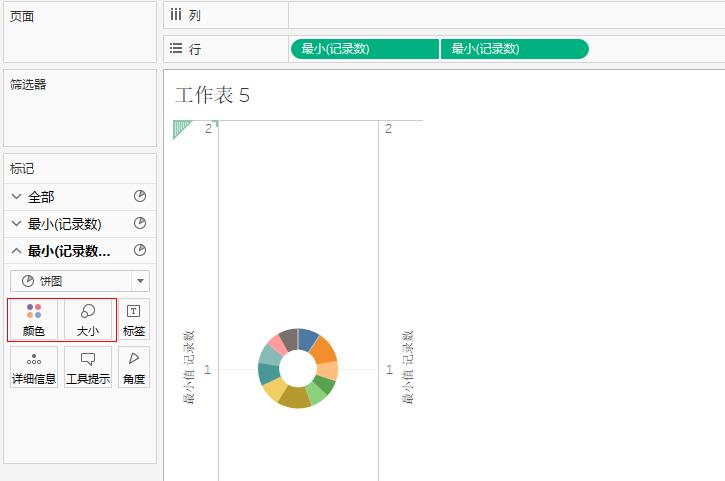The width and height of the screenshot is (725, 481).
Task: Click the pie icon beside 全部
Action: [x=140, y=197]
